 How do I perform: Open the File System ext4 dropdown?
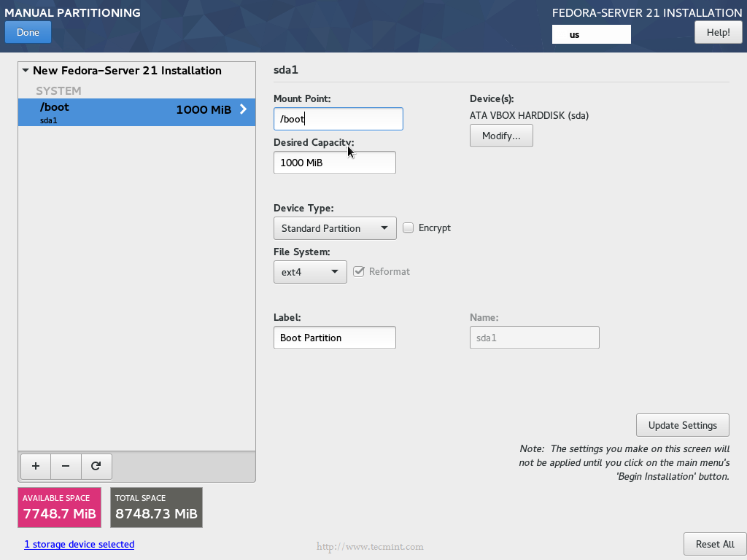310,273
